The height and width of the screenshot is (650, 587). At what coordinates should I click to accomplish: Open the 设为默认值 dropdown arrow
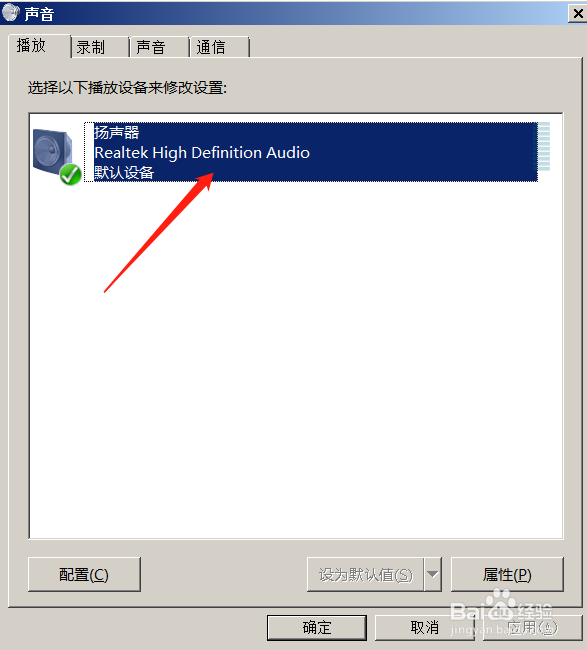click(x=432, y=575)
